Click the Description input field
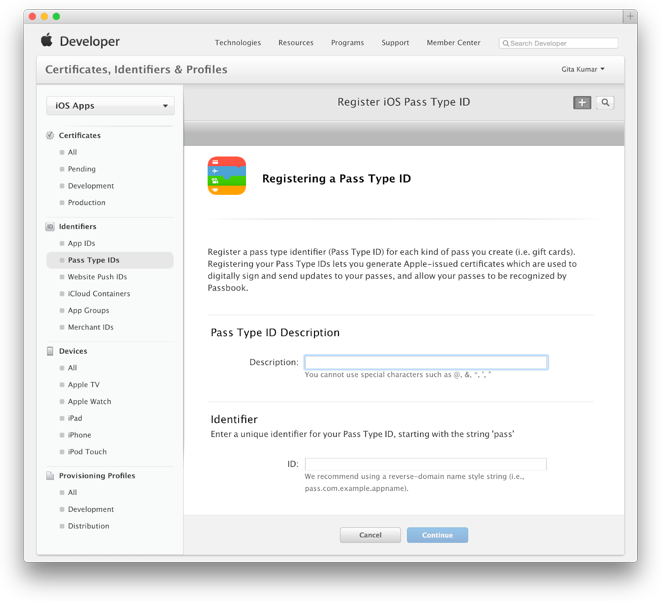 (426, 362)
